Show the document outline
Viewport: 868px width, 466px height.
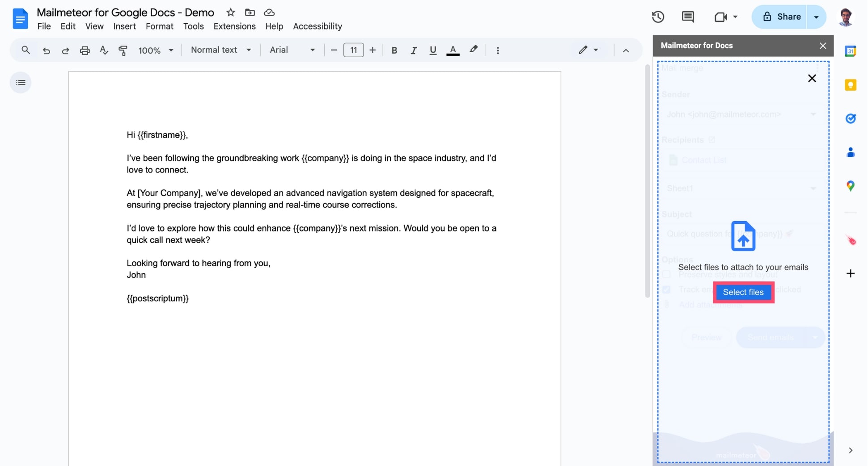point(21,83)
